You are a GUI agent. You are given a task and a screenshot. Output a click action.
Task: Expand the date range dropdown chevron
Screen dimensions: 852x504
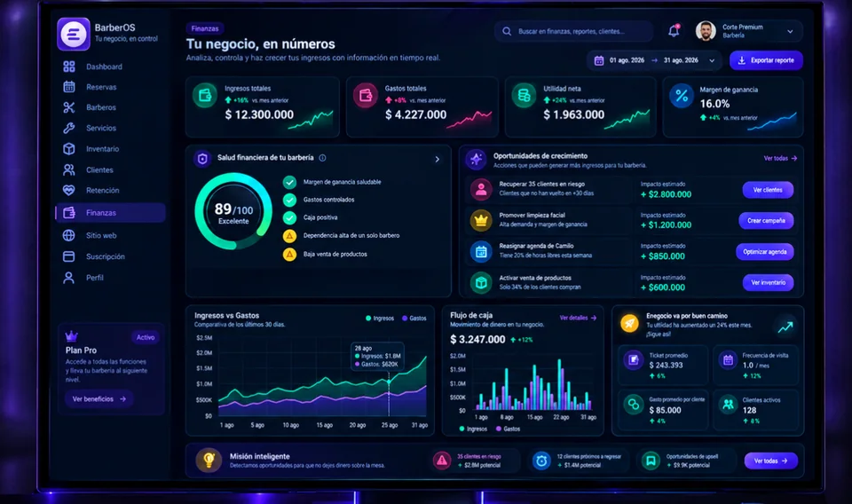pos(712,61)
